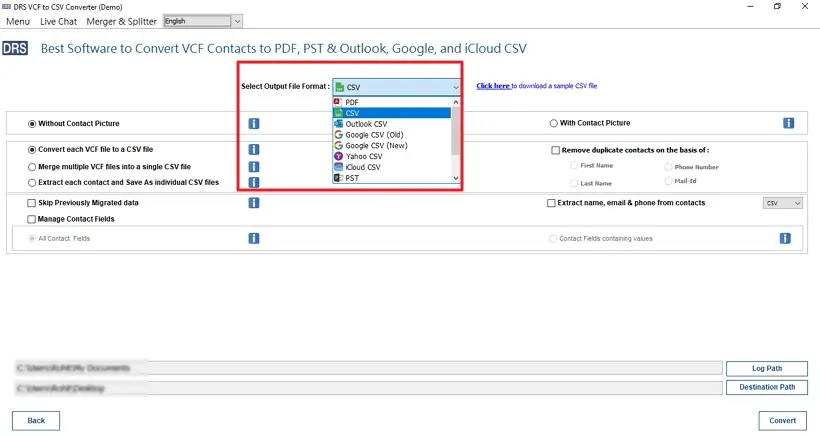
Task: Enable Skip Previously Migrated data
Action: (x=31, y=203)
